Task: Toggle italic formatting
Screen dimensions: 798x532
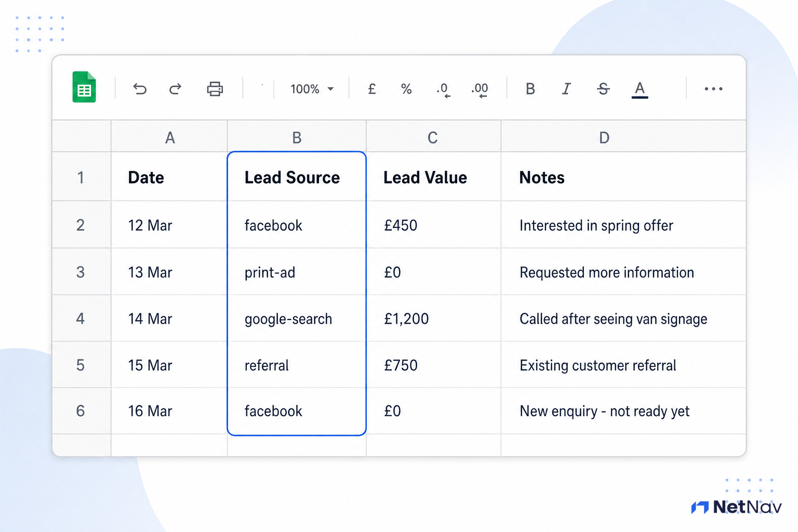Action: click(x=566, y=89)
